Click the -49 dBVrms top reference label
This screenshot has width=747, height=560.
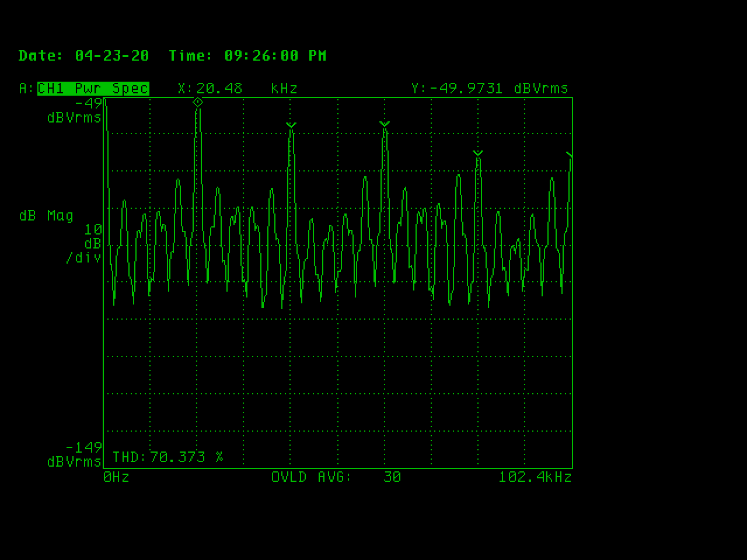click(75, 110)
